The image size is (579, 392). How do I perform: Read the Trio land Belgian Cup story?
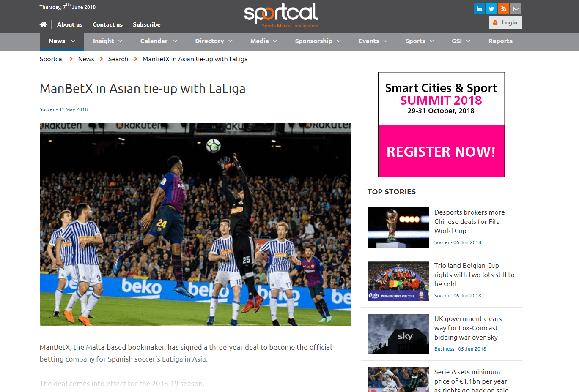pyautogui.click(x=475, y=275)
